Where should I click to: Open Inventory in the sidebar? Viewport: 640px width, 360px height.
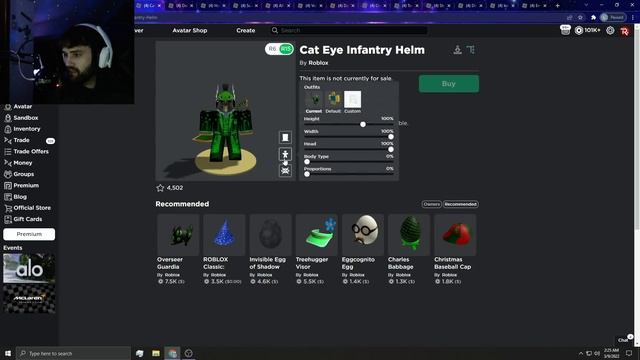point(27,129)
